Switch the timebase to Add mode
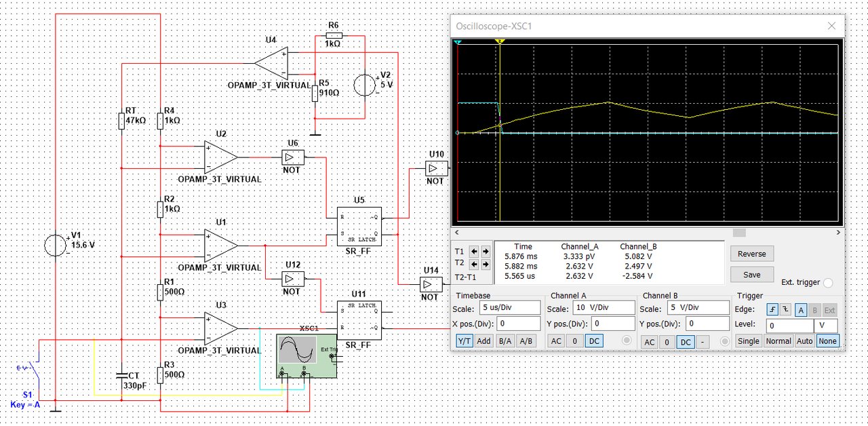Image resolution: width=868 pixels, height=426 pixels. tap(484, 341)
